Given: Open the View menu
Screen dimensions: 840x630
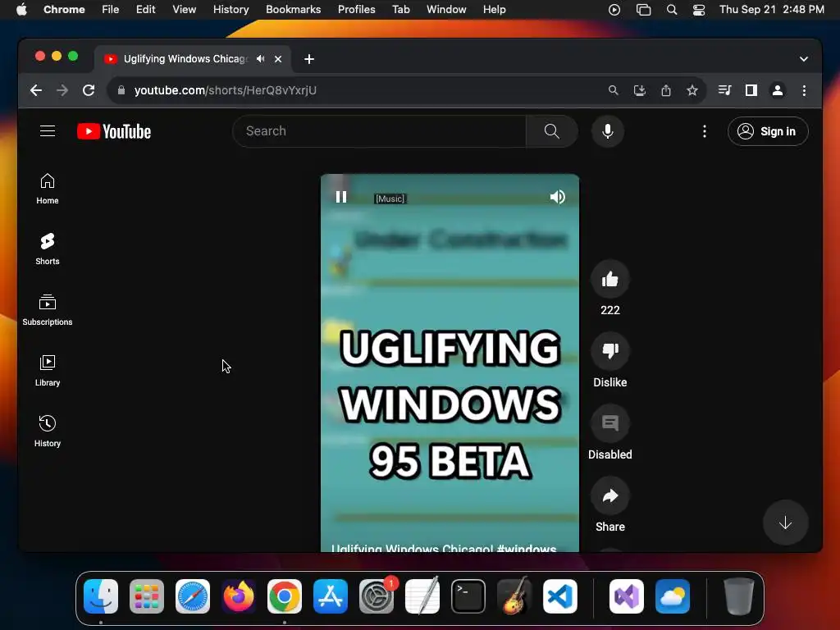Looking at the screenshot, I should tap(184, 10).
